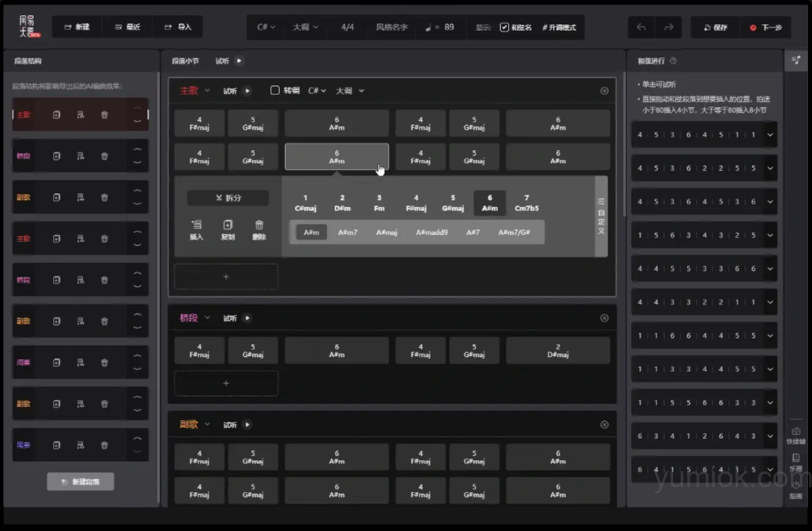This screenshot has width=812, height=531.
Task: Open the 大调 dropdown beside 转调
Action: pos(350,91)
